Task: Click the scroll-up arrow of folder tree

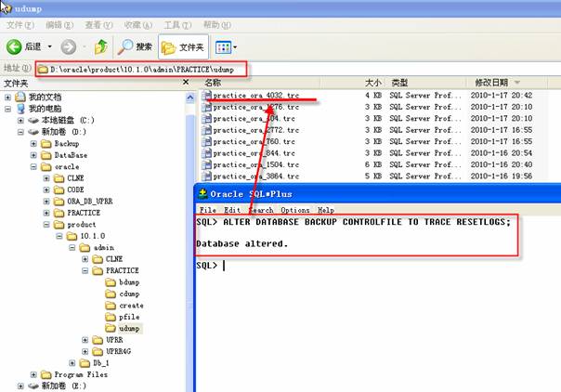Action: coord(190,98)
